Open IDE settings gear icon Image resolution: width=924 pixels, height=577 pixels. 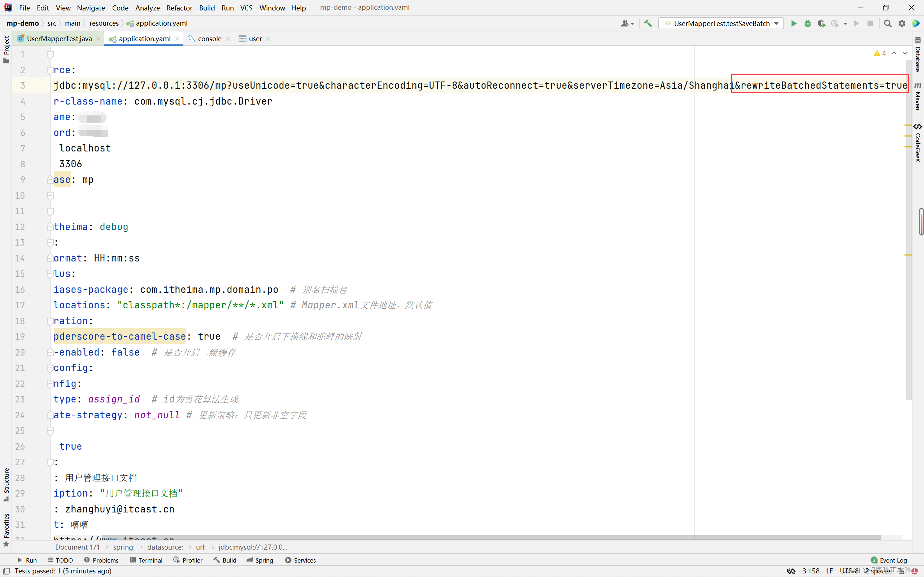pyautogui.click(x=902, y=24)
